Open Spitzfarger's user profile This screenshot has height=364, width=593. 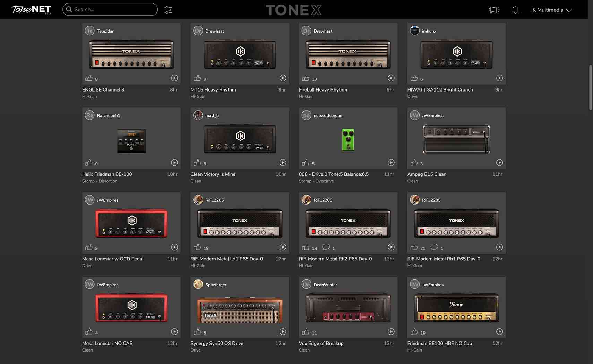pos(210,285)
